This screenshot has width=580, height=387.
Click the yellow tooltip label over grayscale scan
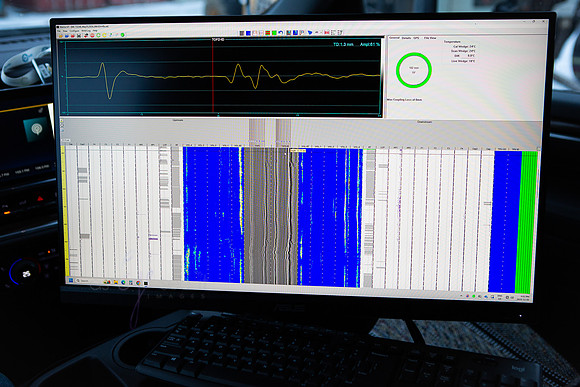[298, 151]
